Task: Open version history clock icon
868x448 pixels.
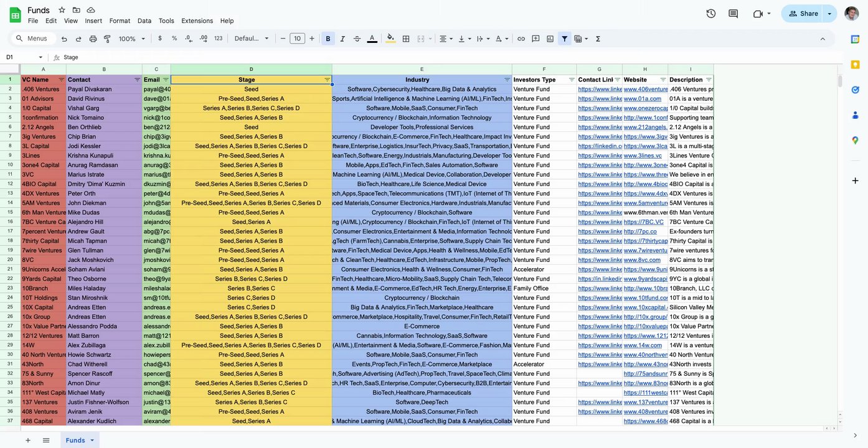Action: pyautogui.click(x=711, y=14)
